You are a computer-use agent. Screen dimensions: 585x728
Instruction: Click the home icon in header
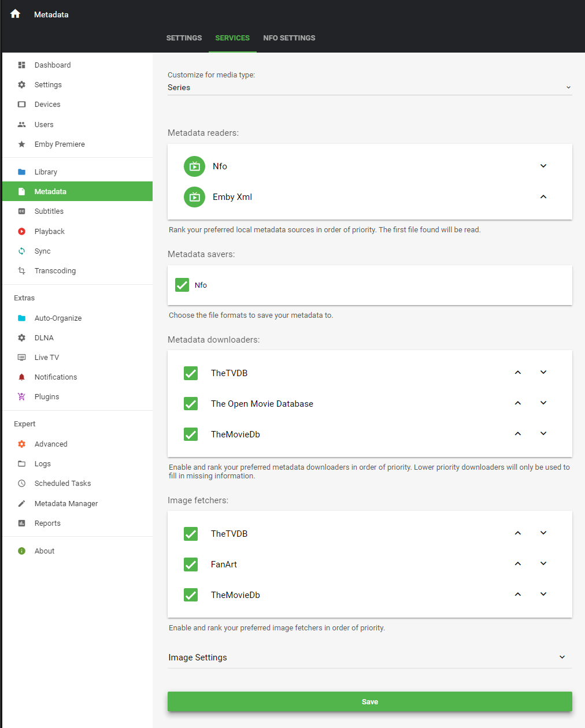tap(16, 14)
